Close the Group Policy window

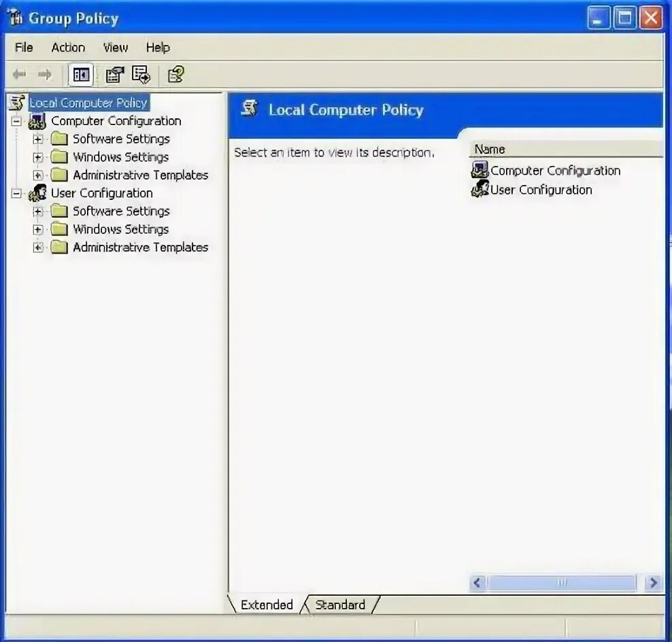coord(650,18)
